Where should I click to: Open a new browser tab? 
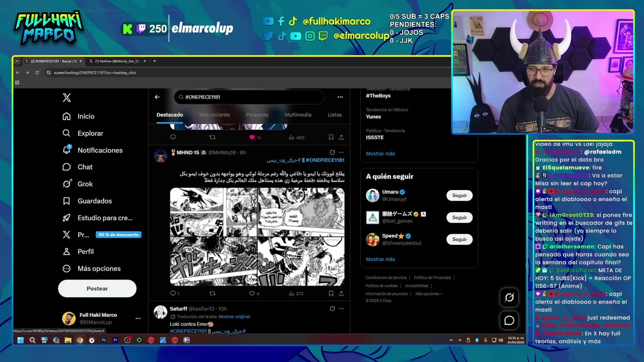click(154, 61)
